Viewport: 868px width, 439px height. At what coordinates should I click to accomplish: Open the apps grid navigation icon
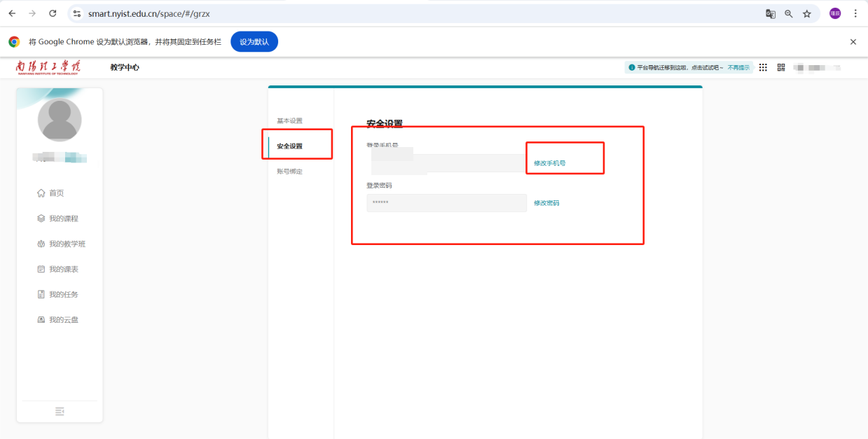(x=763, y=67)
